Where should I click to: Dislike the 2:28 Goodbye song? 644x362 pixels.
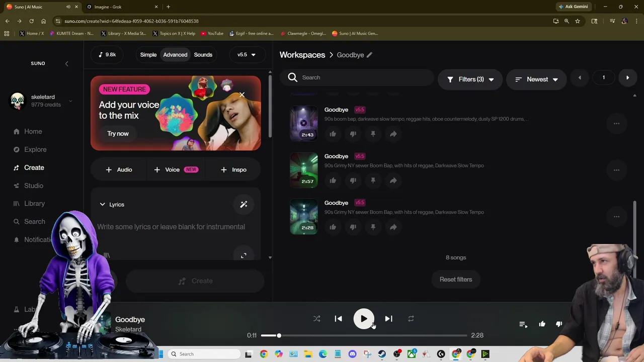click(x=353, y=227)
